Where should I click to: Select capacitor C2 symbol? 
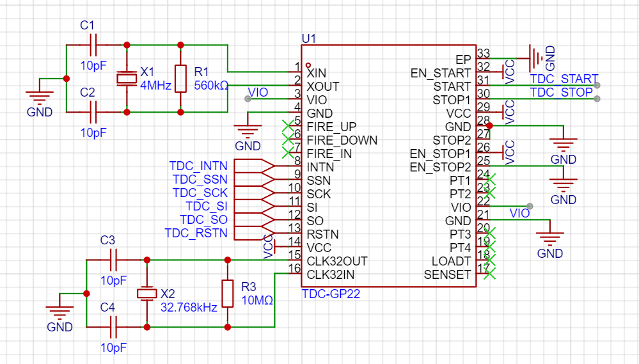93,112
